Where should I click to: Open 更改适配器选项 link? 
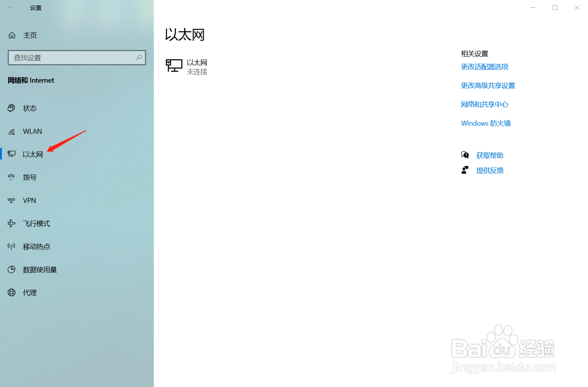[485, 67]
